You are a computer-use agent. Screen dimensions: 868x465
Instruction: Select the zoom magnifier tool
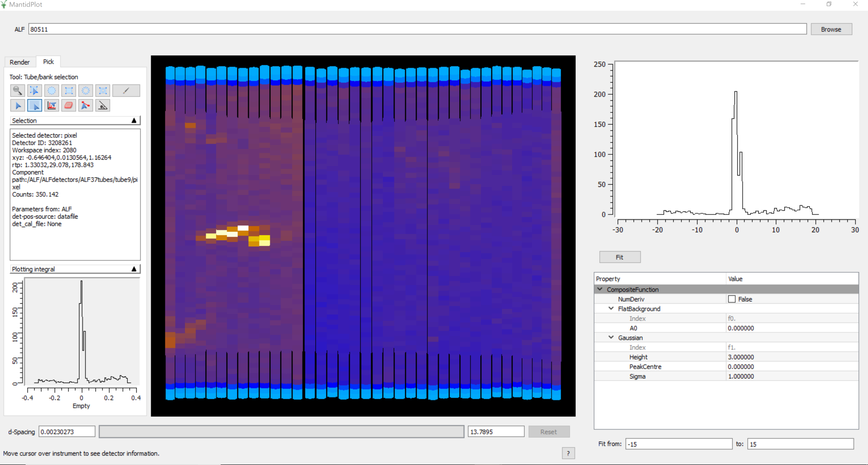17,91
